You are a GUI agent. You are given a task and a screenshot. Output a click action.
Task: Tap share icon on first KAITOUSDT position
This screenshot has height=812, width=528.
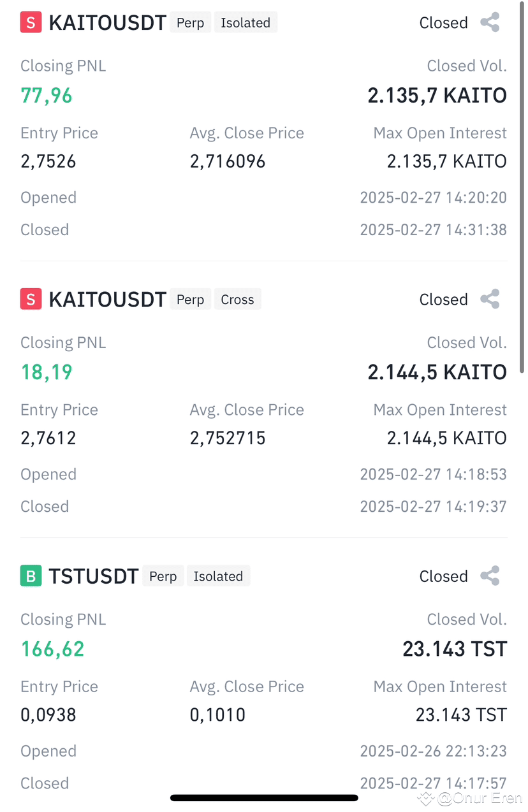[x=490, y=22]
